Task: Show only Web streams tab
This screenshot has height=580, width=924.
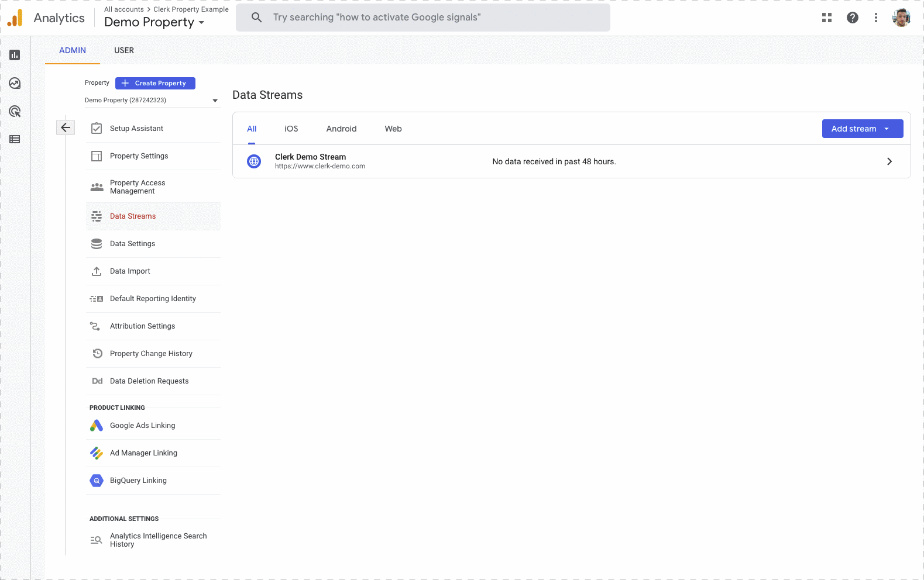Action: (393, 129)
